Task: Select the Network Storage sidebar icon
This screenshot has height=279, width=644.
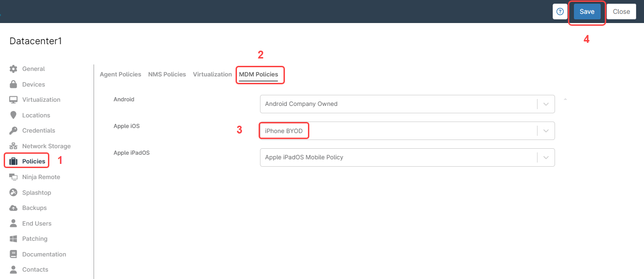Action: click(14, 145)
